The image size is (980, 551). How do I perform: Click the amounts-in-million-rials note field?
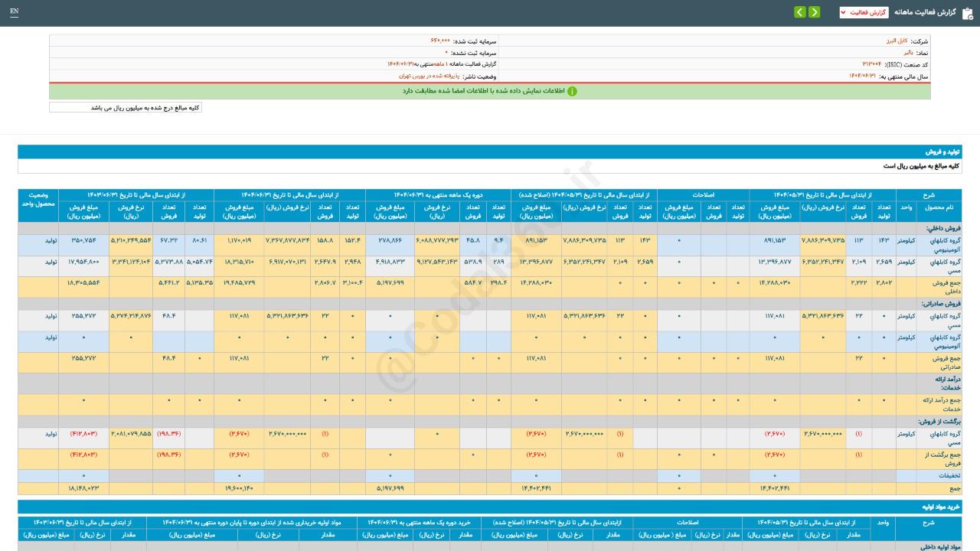(x=126, y=108)
